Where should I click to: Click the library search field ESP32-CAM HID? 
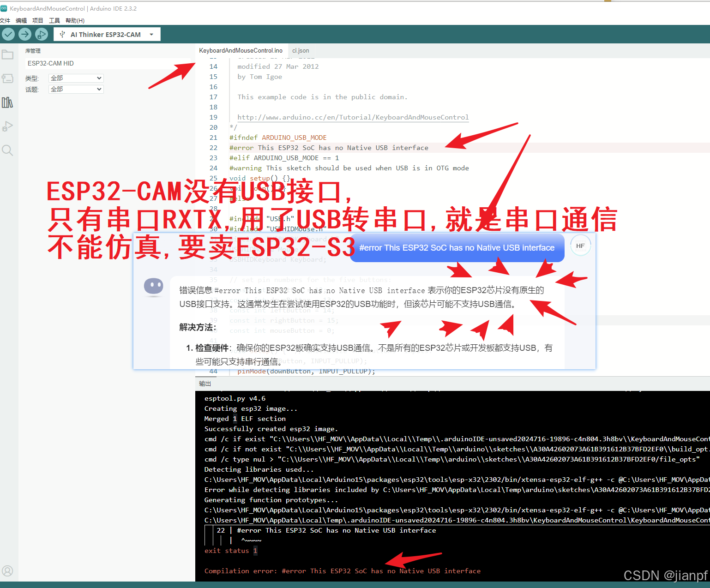pyautogui.click(x=108, y=63)
